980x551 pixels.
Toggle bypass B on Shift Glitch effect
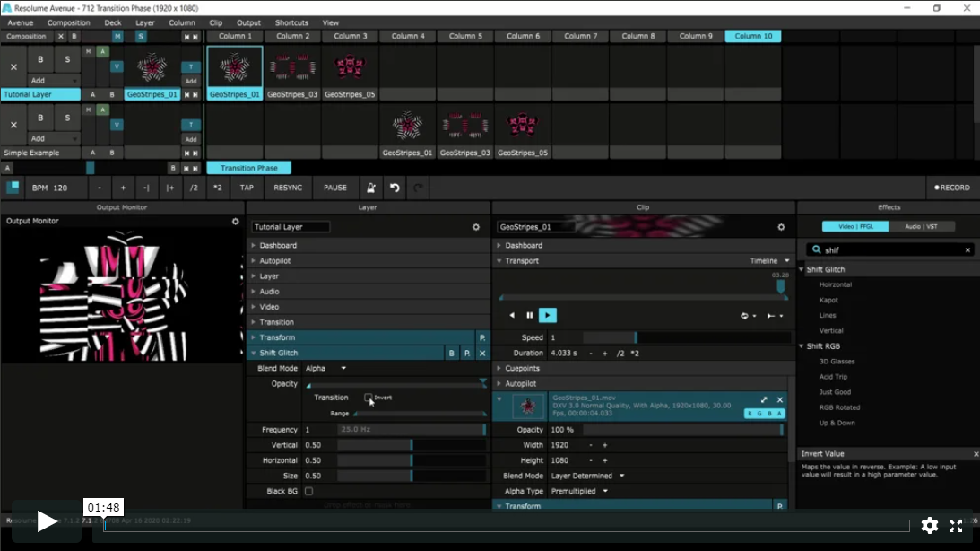pos(452,354)
